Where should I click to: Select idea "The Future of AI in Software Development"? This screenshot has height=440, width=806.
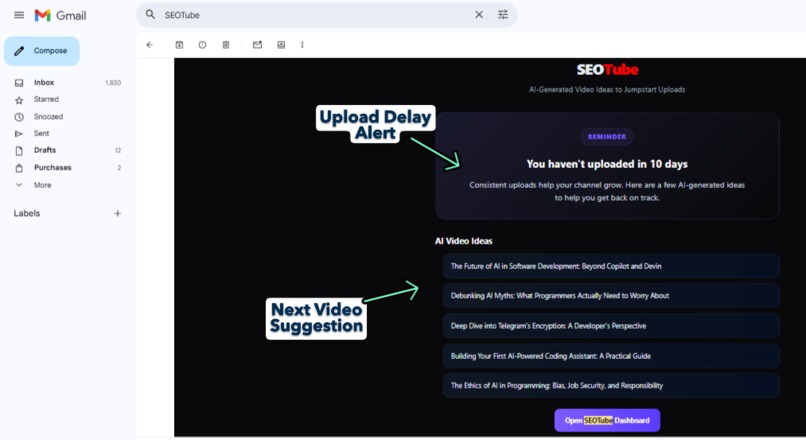pos(611,266)
